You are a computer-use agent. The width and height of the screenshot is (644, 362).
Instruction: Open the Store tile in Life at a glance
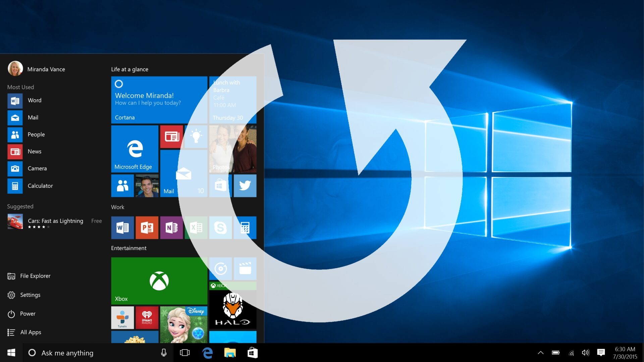tap(220, 186)
